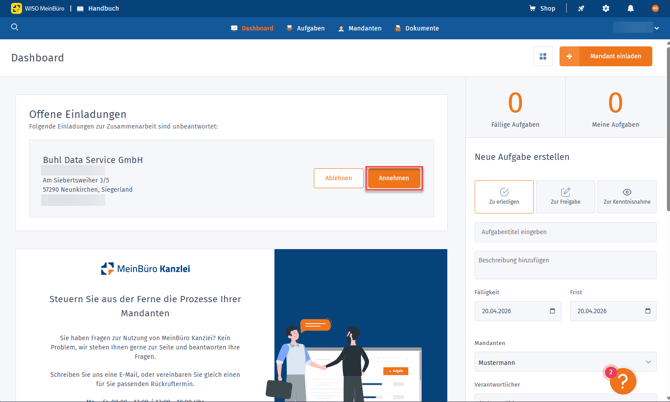Open the Shop cart link
This screenshot has width=670, height=402.
click(x=542, y=9)
